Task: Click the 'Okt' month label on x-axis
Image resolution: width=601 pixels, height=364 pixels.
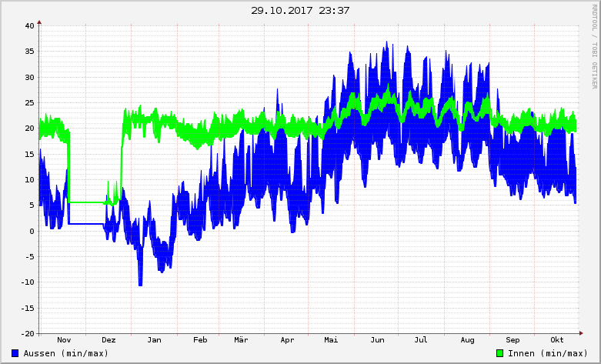Action: (557, 340)
